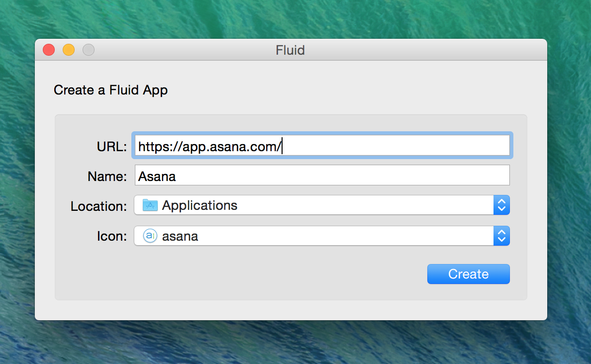The height and width of the screenshot is (364, 591).
Task: Click the Location: label
Action: [98, 206]
